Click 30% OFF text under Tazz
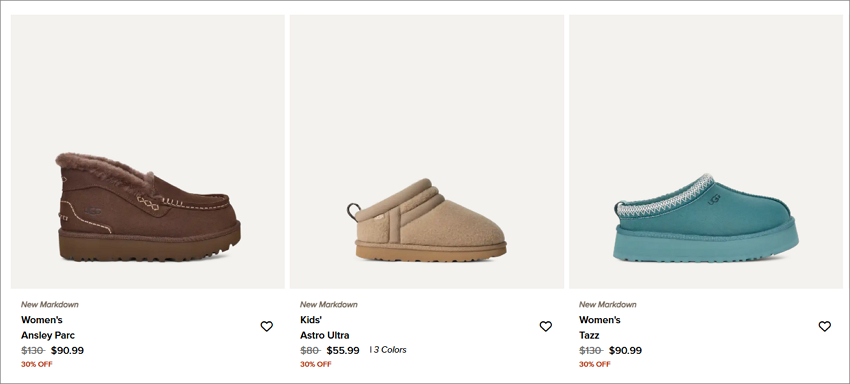The image size is (850, 384). point(594,364)
